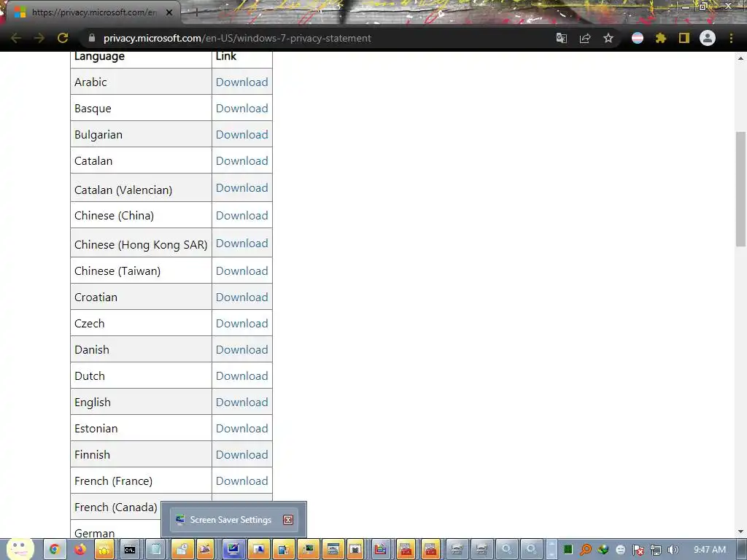Click the Language column header

pyautogui.click(x=99, y=56)
